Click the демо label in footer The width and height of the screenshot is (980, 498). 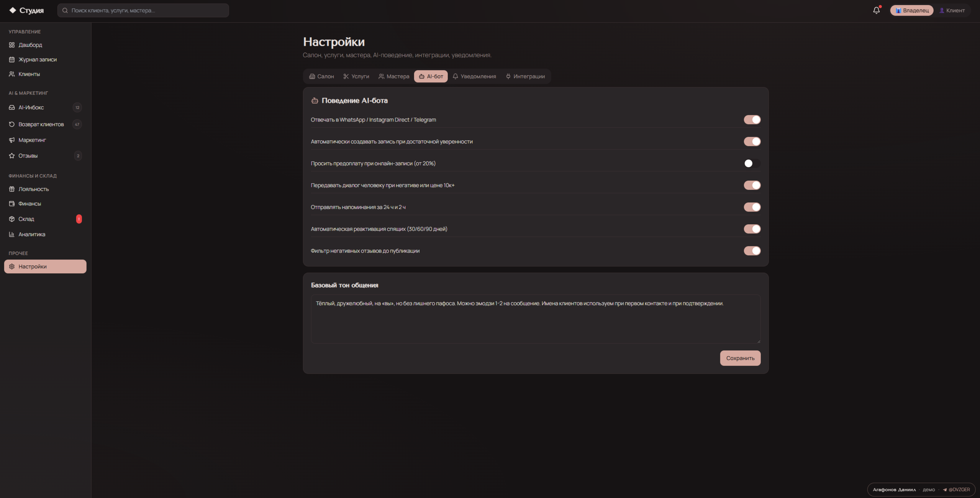929,490
